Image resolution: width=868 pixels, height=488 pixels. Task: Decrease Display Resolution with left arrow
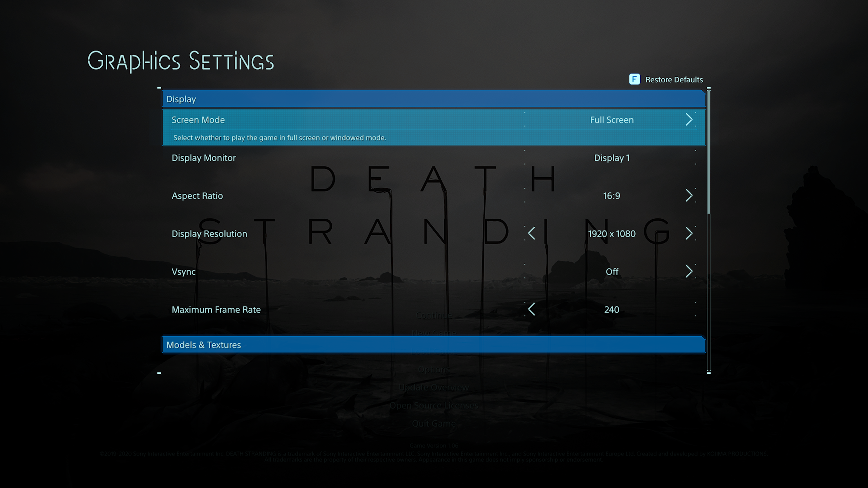(x=531, y=233)
